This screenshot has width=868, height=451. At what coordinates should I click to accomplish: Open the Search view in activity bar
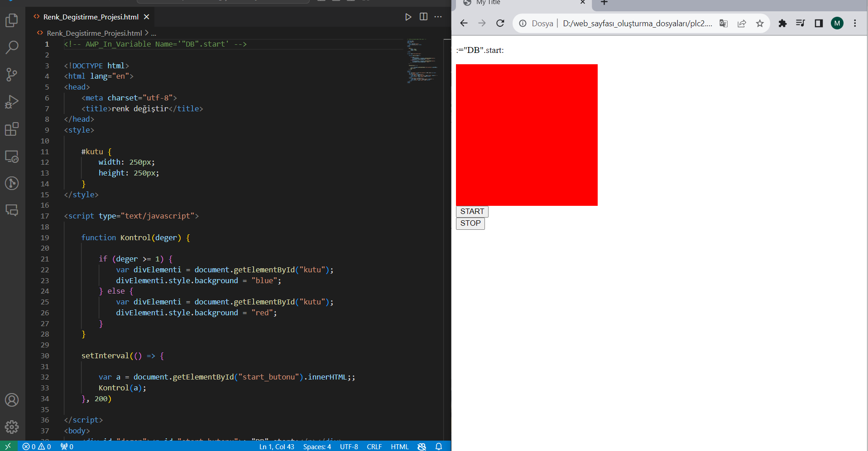click(12, 47)
